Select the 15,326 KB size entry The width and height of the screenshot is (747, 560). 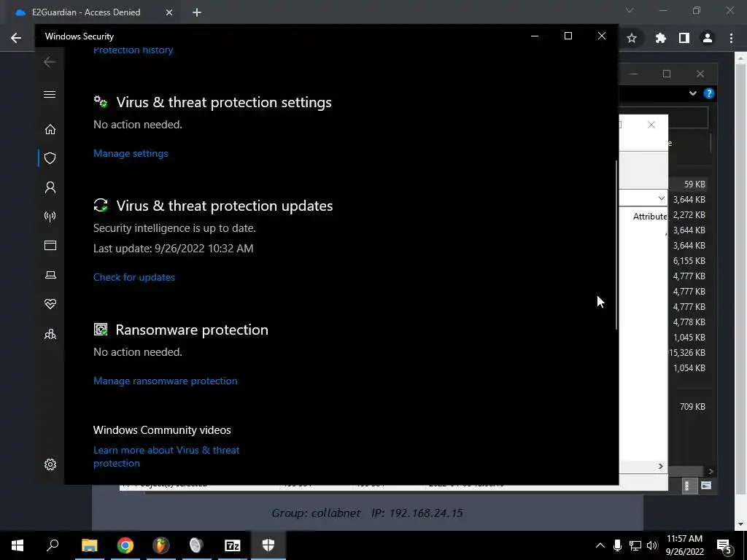point(687,353)
